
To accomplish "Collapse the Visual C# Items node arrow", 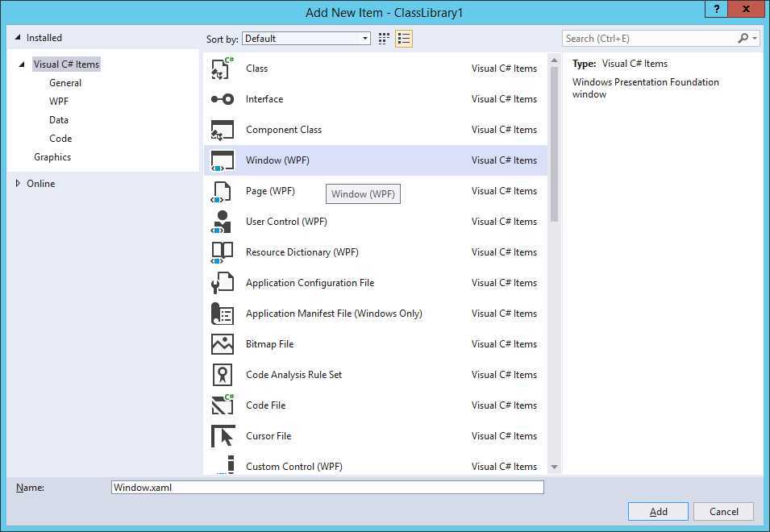I will point(21,64).
